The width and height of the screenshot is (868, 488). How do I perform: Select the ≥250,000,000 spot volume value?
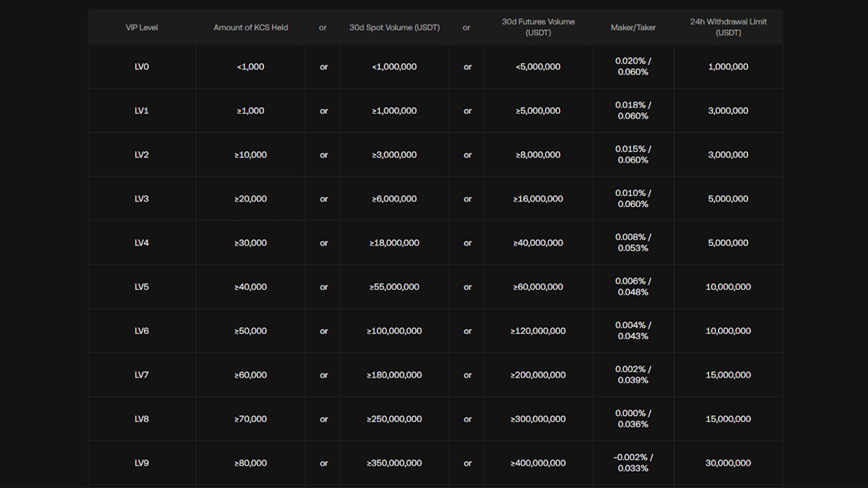click(x=394, y=419)
